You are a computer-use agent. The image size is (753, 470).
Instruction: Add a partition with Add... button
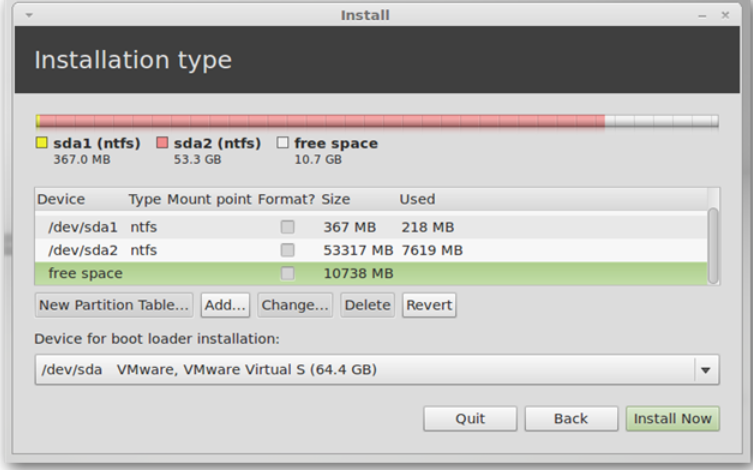click(225, 305)
